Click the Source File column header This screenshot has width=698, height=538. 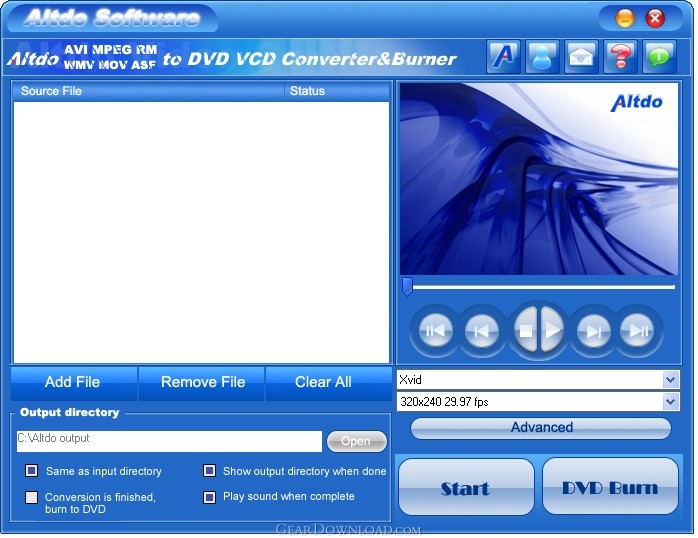[148, 91]
